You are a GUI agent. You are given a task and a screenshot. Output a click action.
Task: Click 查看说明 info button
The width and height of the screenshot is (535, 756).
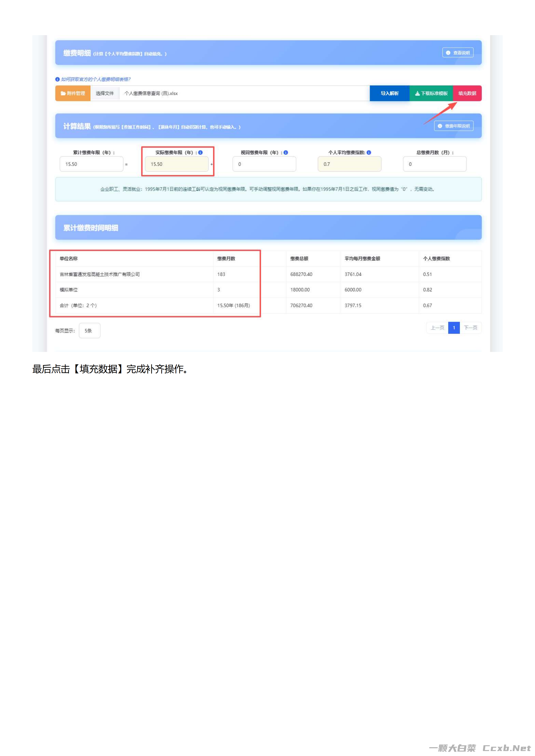(x=458, y=53)
